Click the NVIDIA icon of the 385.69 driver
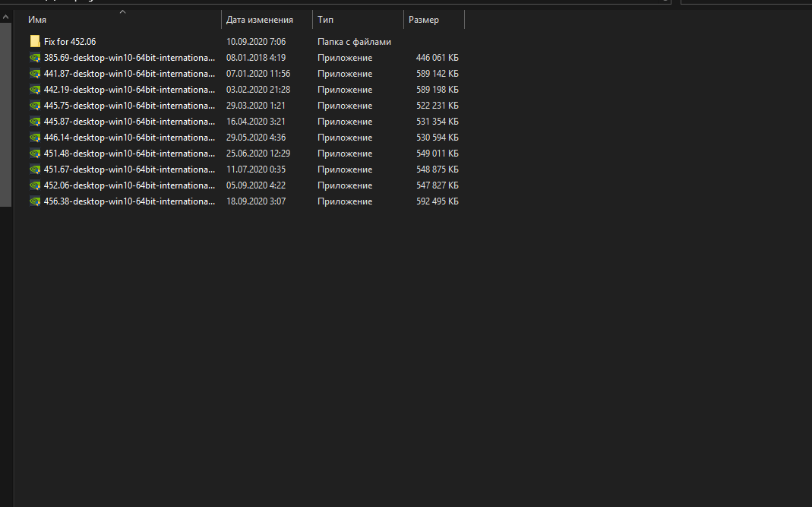The height and width of the screenshot is (507, 812). tap(35, 58)
